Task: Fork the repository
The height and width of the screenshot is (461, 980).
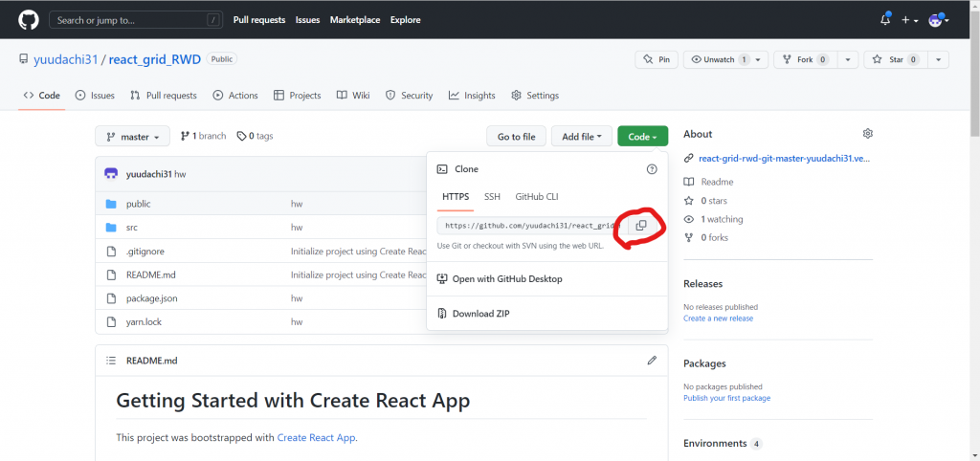Action: [805, 59]
